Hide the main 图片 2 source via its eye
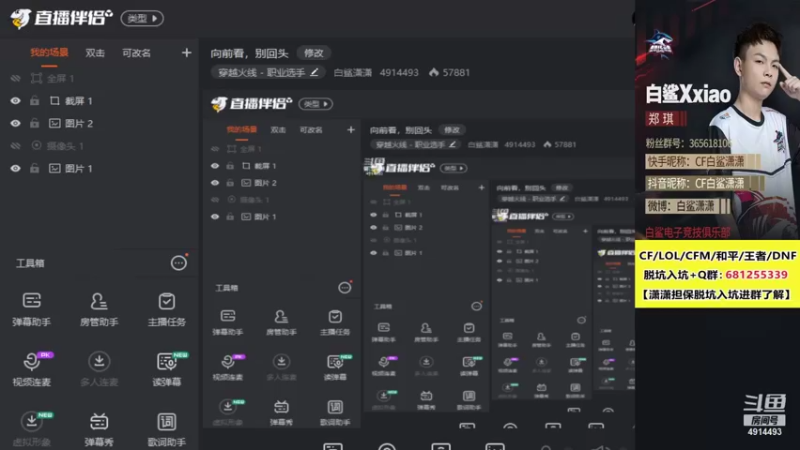Screen dimensions: 800x450 click(15, 123)
